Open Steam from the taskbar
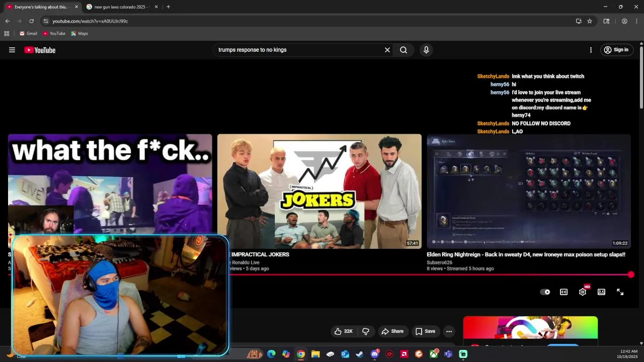Viewport: 644px width, 362px height. [360, 354]
